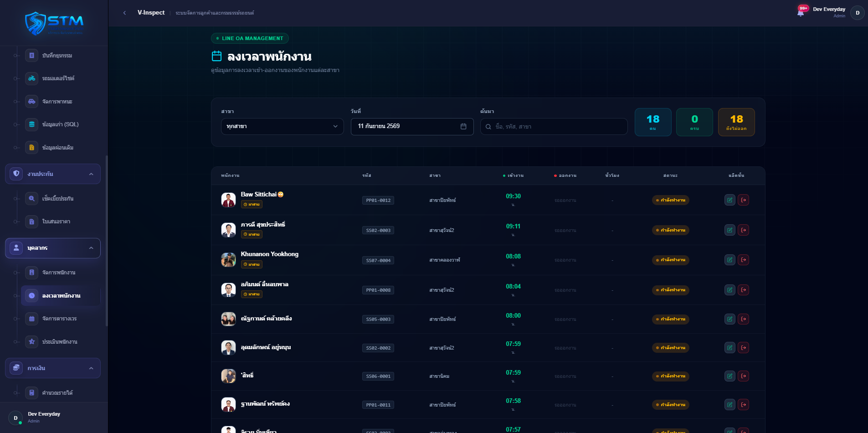This screenshot has width=868, height=433.
Task: Click the clock-out icon for Baw Sittichai
Action: pyautogui.click(x=744, y=200)
